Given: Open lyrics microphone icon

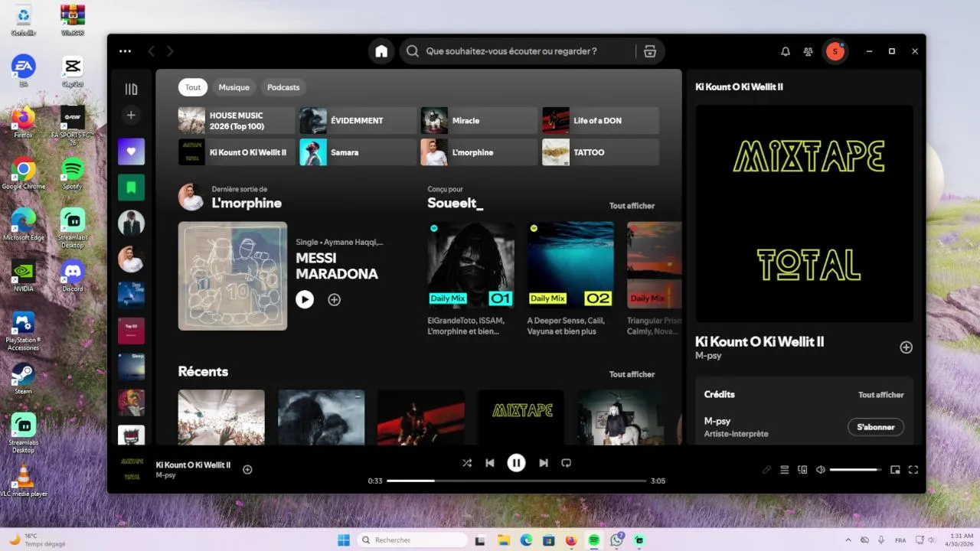Looking at the screenshot, I should (766, 470).
